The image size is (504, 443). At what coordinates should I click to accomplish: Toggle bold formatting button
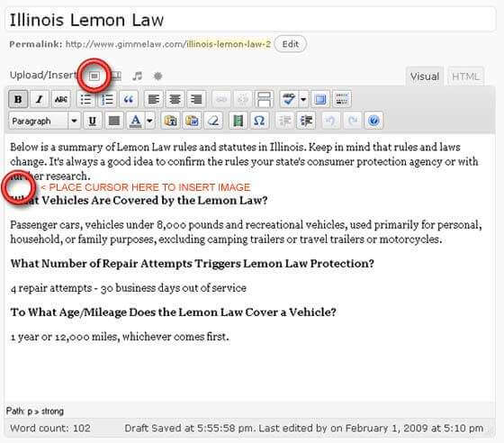(x=18, y=99)
